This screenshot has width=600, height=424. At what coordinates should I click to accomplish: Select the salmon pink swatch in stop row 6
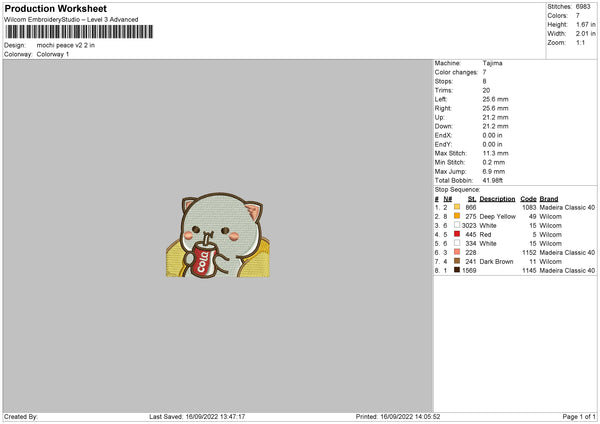(457, 252)
